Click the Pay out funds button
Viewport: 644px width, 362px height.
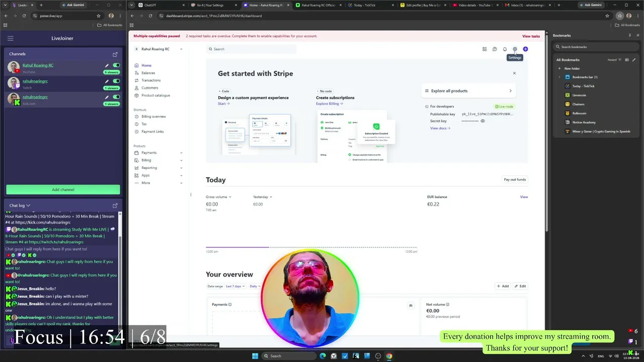515,179
